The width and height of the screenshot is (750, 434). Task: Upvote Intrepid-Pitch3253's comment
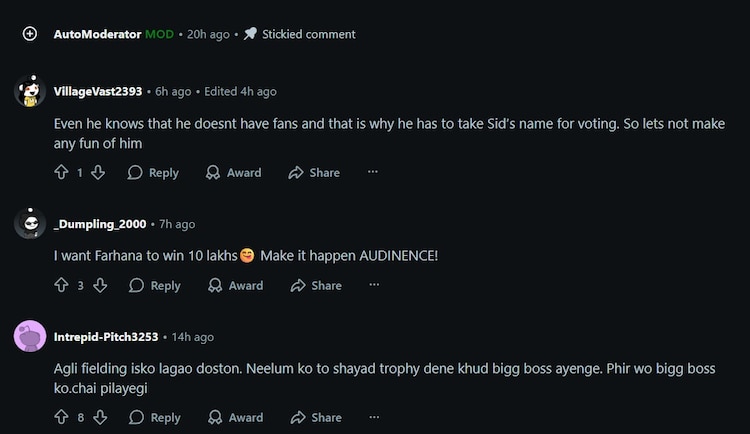61,418
